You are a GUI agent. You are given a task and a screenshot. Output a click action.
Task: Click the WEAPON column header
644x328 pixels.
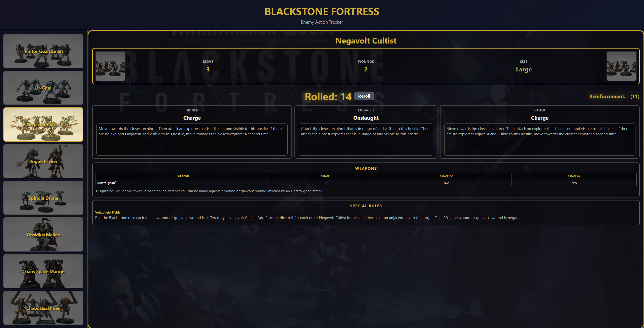183,176
